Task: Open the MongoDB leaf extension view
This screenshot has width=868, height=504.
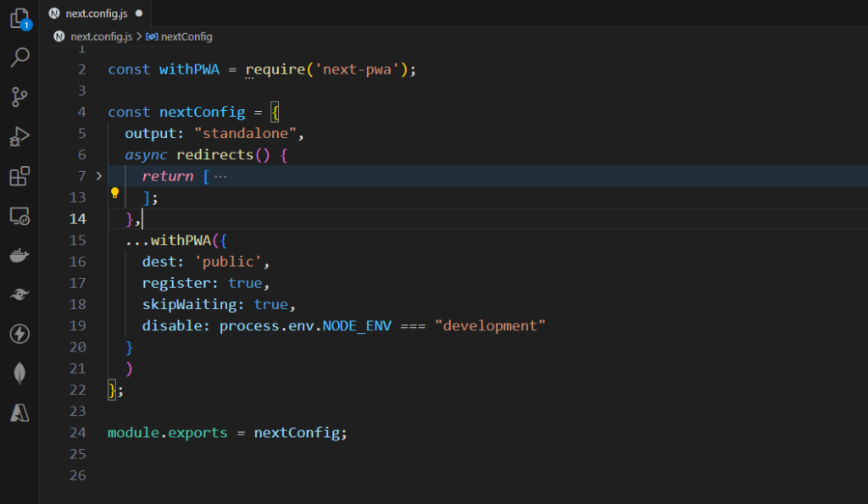Action: point(20,374)
